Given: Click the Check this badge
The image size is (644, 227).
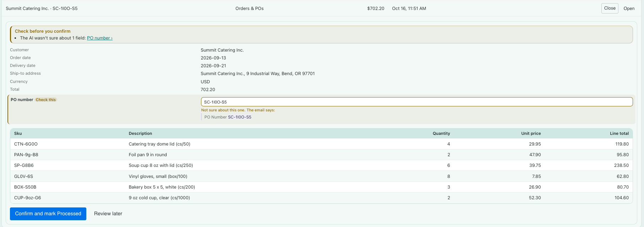Looking at the screenshot, I should (x=46, y=100).
